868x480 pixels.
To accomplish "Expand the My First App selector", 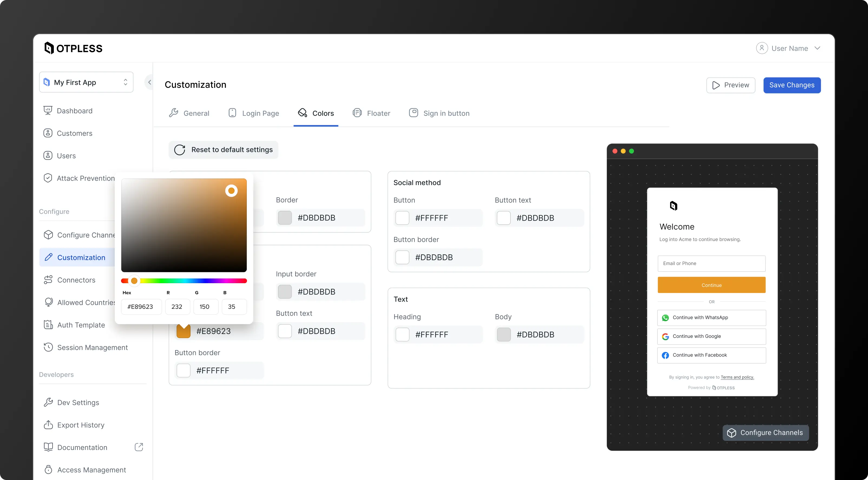I will click(x=86, y=82).
